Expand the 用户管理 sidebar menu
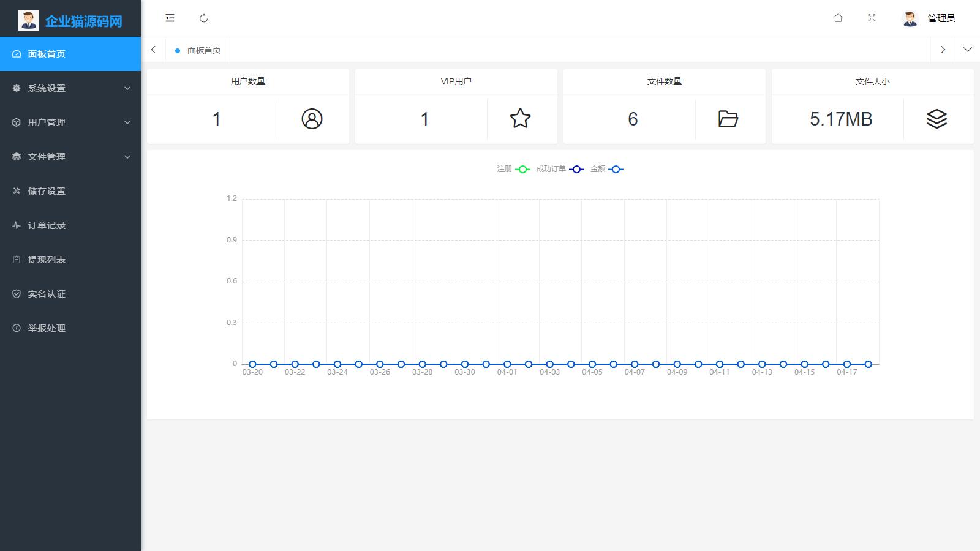Screen dimensions: 980x551 click(x=70, y=122)
